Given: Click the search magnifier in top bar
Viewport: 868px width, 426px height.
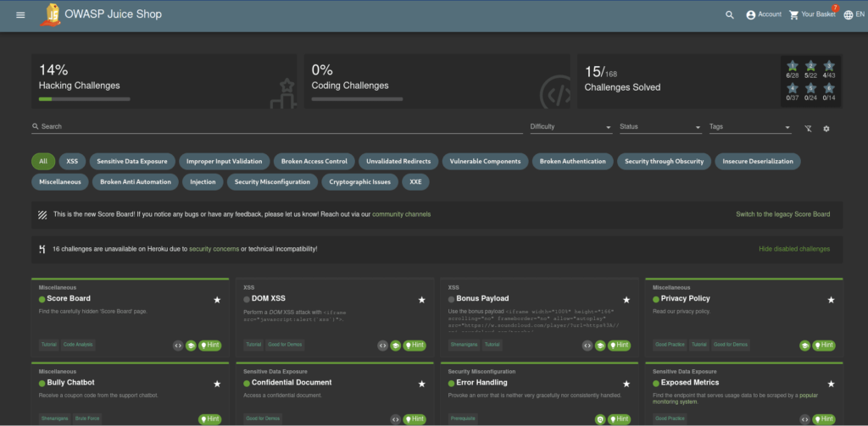Looking at the screenshot, I should tap(730, 14).
